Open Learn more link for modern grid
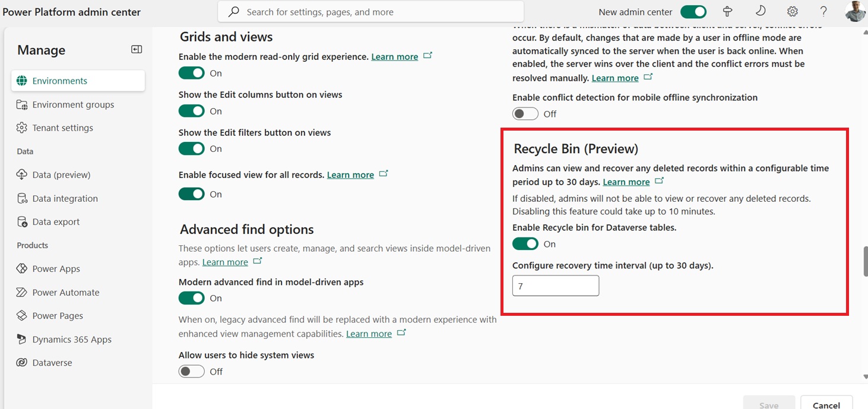The width and height of the screenshot is (868, 409). tap(395, 57)
